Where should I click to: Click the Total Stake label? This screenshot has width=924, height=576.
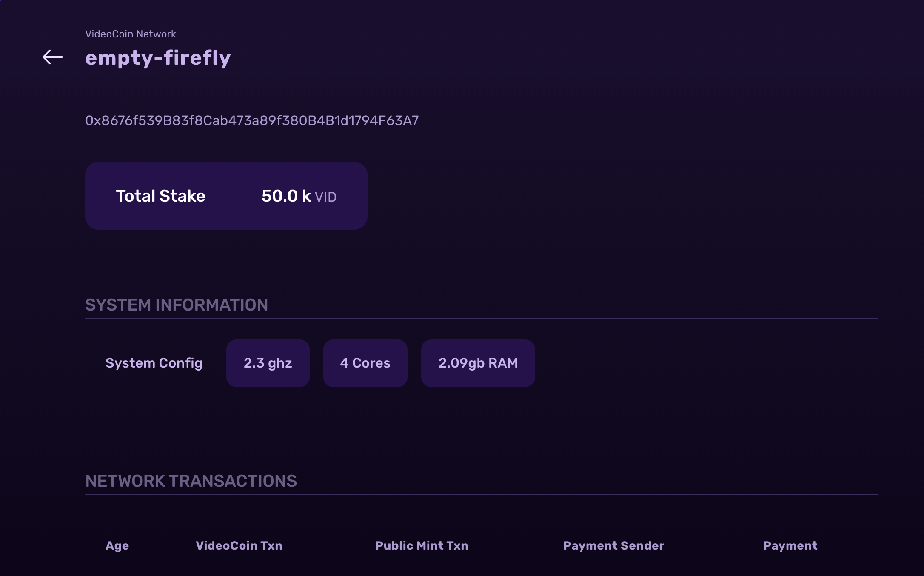point(161,196)
